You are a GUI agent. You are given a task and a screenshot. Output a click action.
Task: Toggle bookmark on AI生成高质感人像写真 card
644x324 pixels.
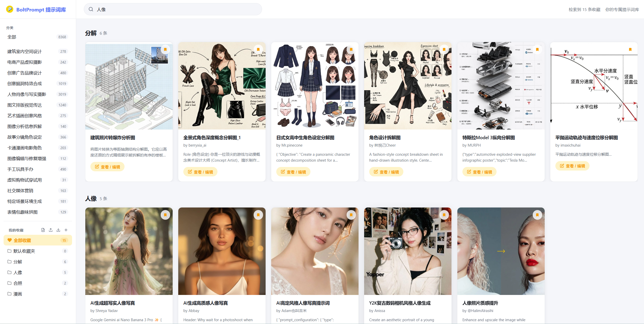(x=258, y=215)
